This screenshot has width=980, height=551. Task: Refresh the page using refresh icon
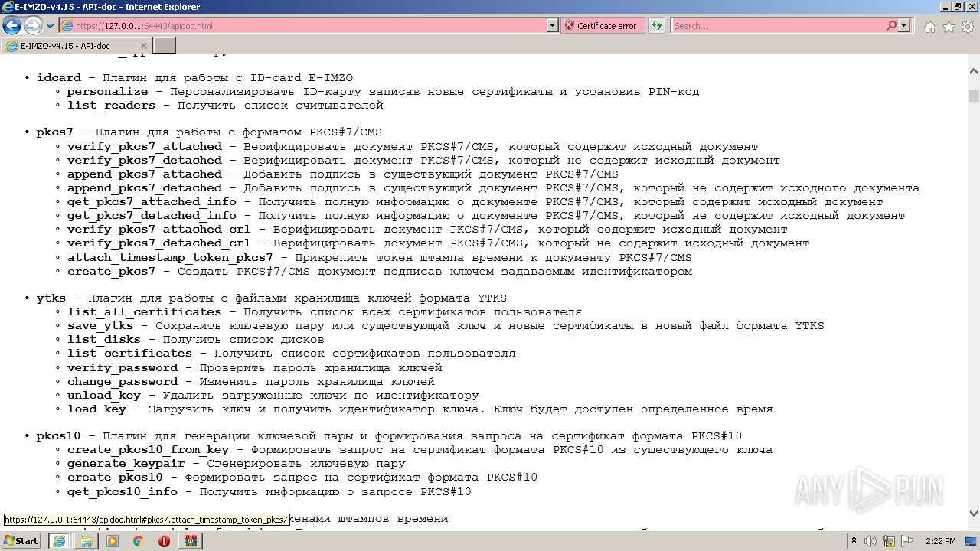point(657,25)
